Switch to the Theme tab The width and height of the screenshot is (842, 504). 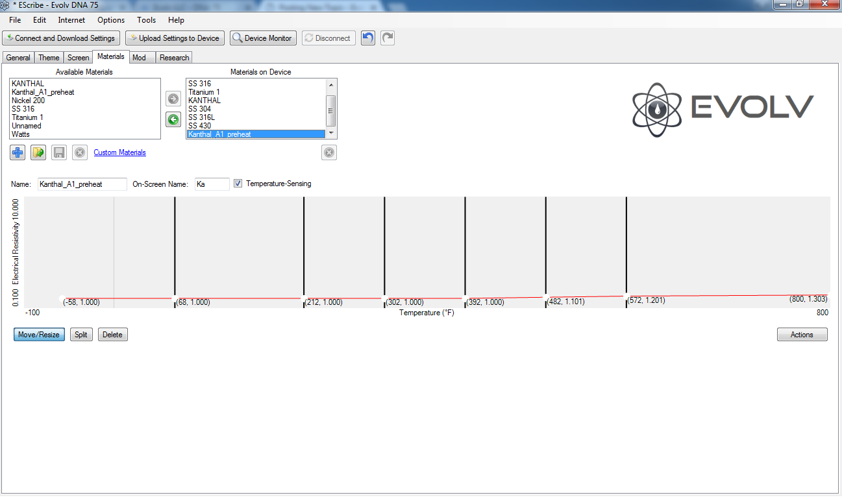[49, 58]
